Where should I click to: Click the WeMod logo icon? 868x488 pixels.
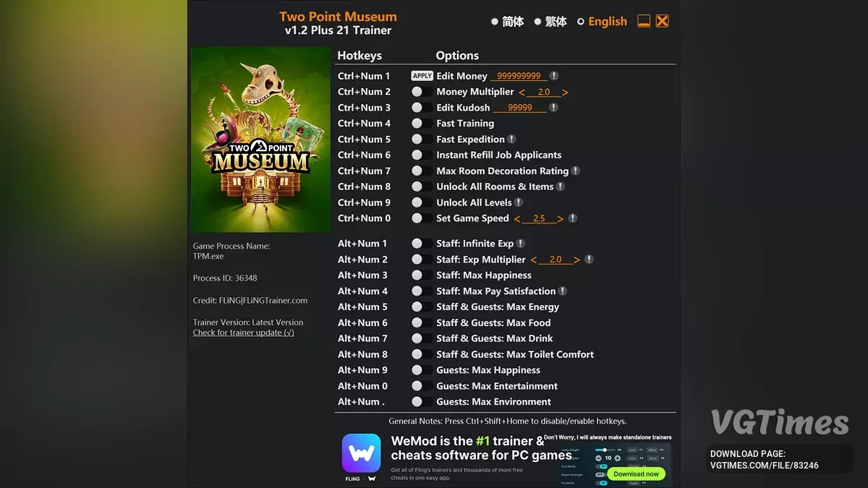[x=362, y=453]
